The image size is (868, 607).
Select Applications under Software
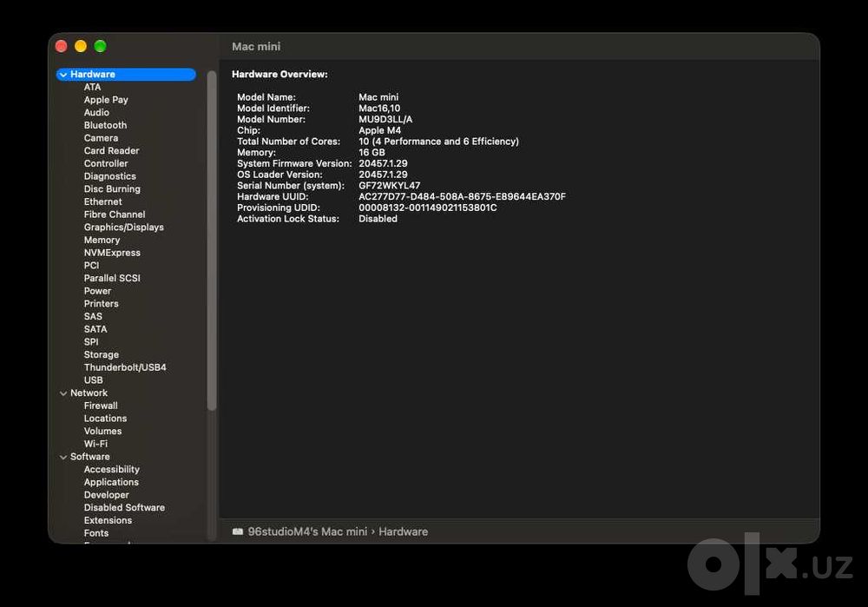[x=111, y=482]
